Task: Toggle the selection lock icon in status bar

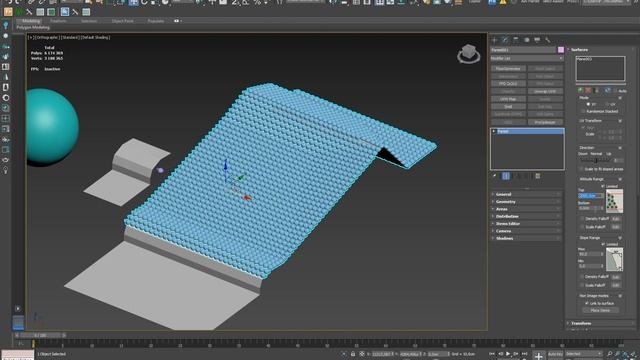Action: click(x=353, y=354)
